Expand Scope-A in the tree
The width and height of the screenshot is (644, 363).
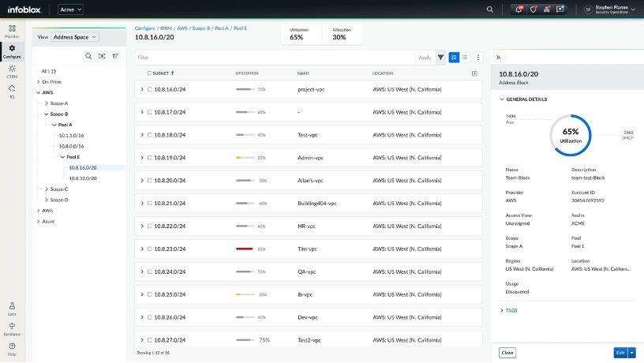(x=47, y=103)
